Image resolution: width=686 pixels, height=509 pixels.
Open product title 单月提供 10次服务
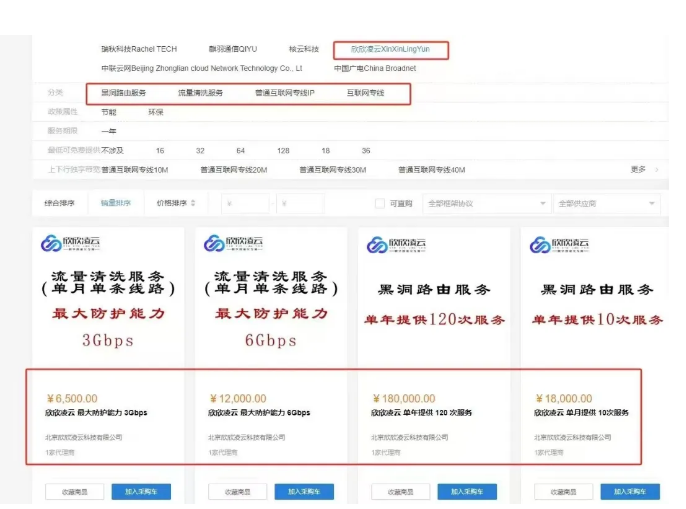pos(581,413)
